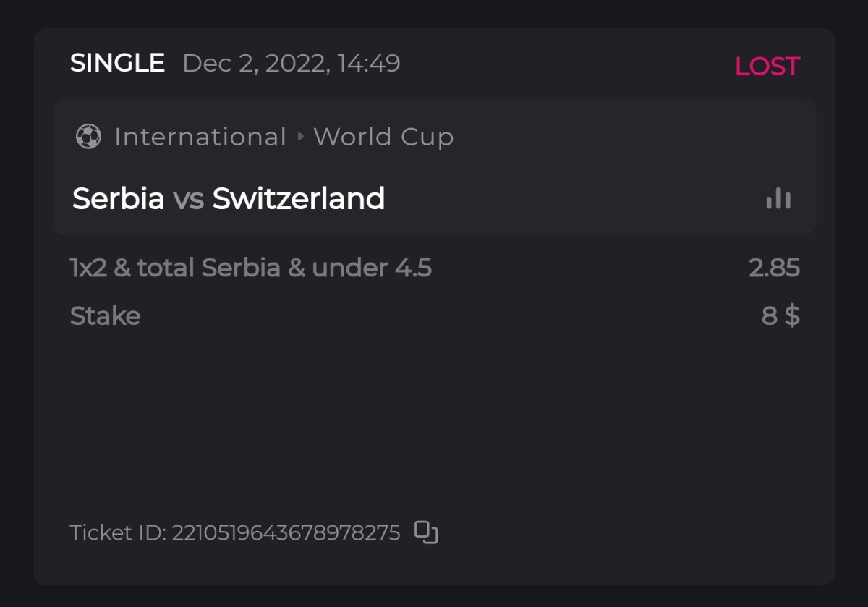Click the match statistics bar chart icon
The height and width of the screenshot is (607, 868).
coord(778,198)
